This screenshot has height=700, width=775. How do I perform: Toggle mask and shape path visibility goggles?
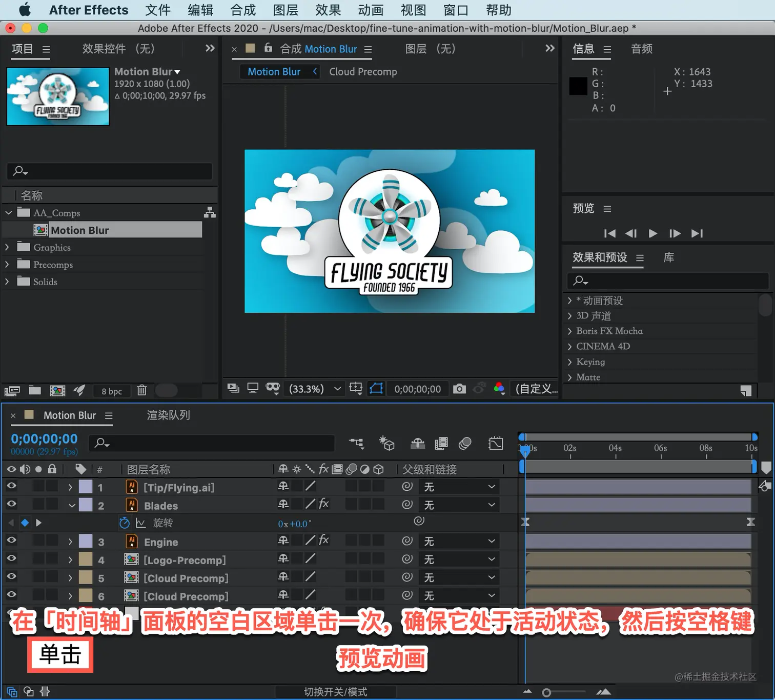273,388
